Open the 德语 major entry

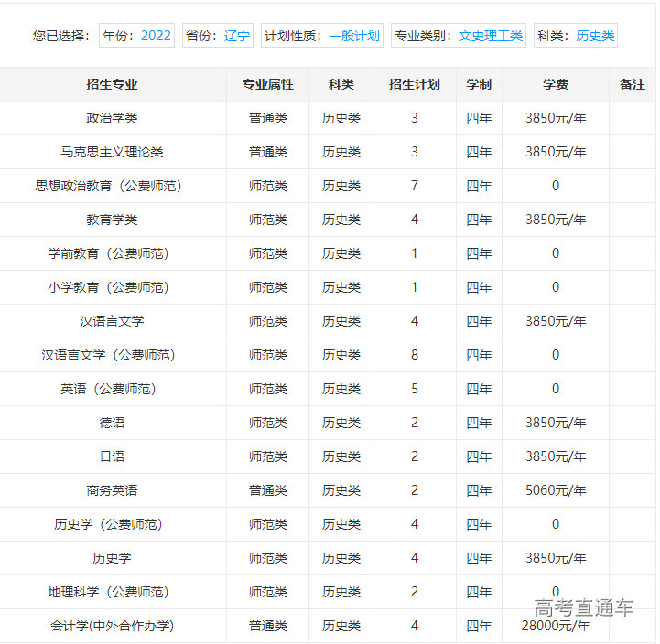tap(112, 423)
